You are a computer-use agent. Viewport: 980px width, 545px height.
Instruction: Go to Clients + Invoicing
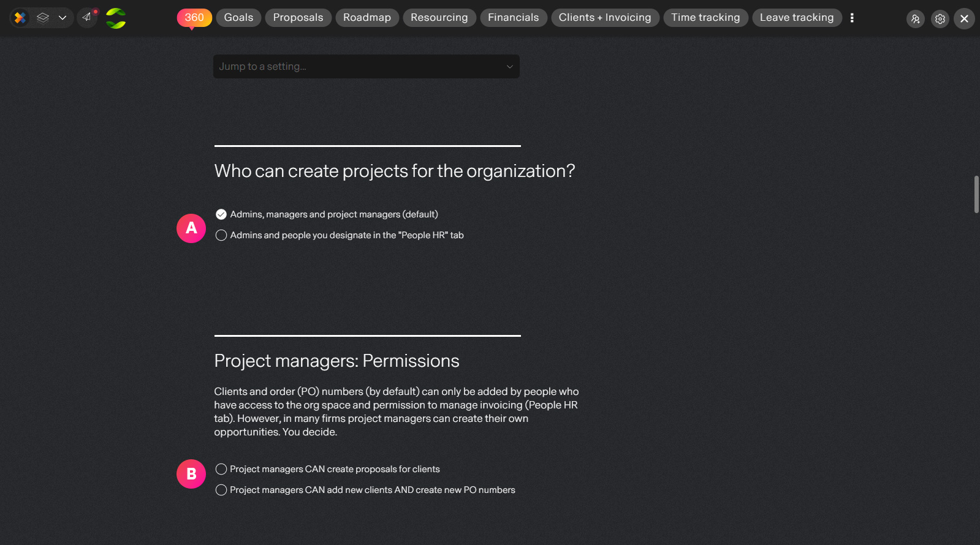605,18
